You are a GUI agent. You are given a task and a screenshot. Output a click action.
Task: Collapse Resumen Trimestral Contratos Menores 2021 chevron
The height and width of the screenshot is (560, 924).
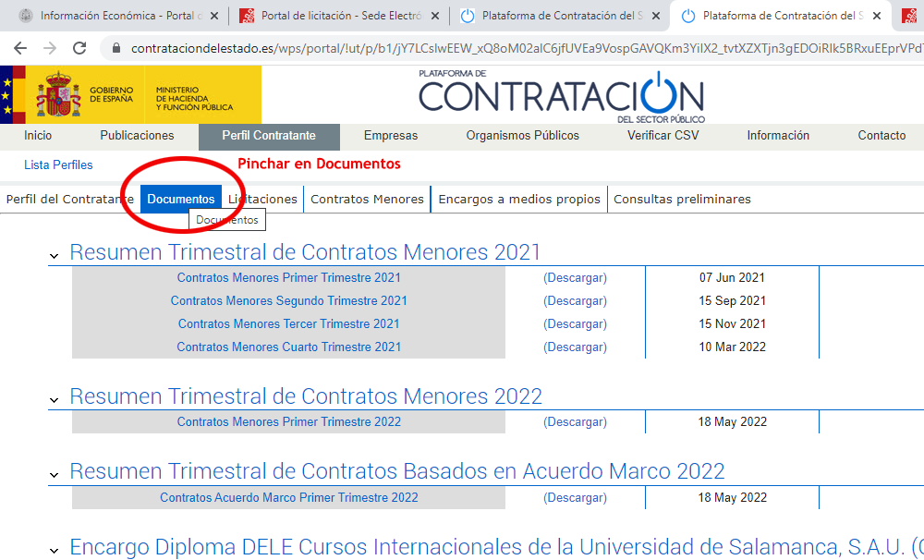[55, 256]
